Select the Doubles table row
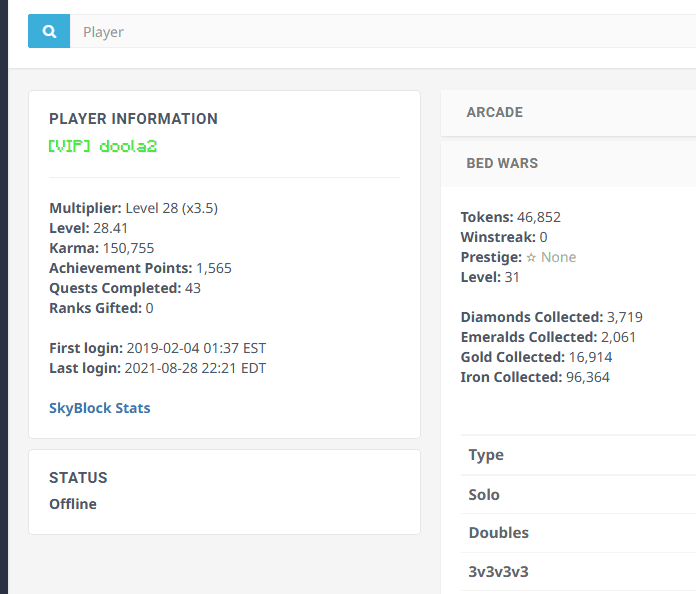 click(x=578, y=533)
